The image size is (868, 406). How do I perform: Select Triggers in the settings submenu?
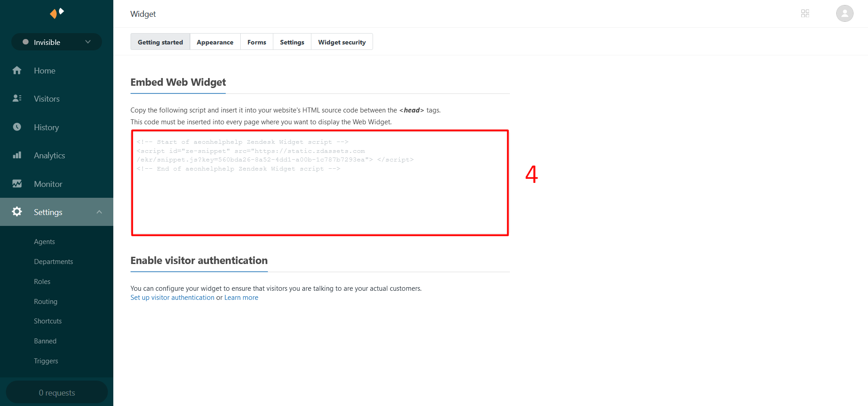[46, 361]
